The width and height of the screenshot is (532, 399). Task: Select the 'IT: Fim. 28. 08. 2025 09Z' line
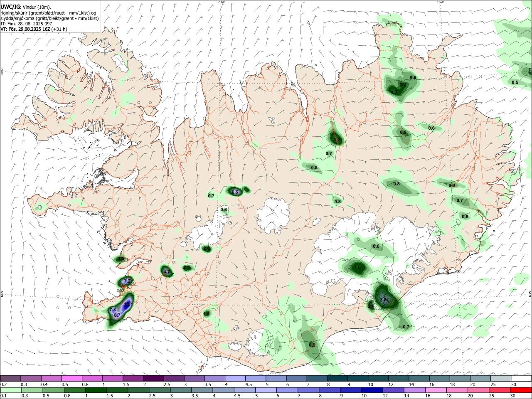click(x=26, y=24)
